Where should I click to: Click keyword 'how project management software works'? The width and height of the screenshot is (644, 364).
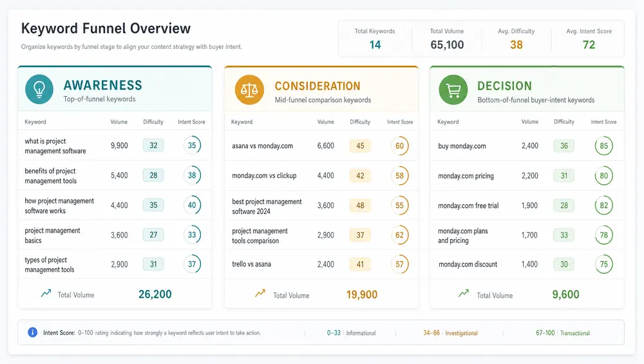point(59,206)
